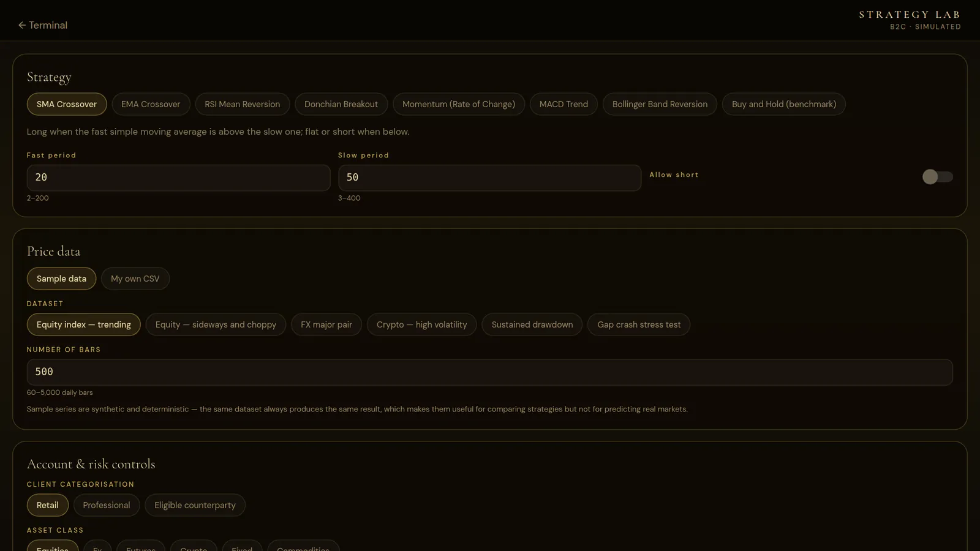Click the Fast period input field
This screenshot has width=980, height=551.
[178, 178]
